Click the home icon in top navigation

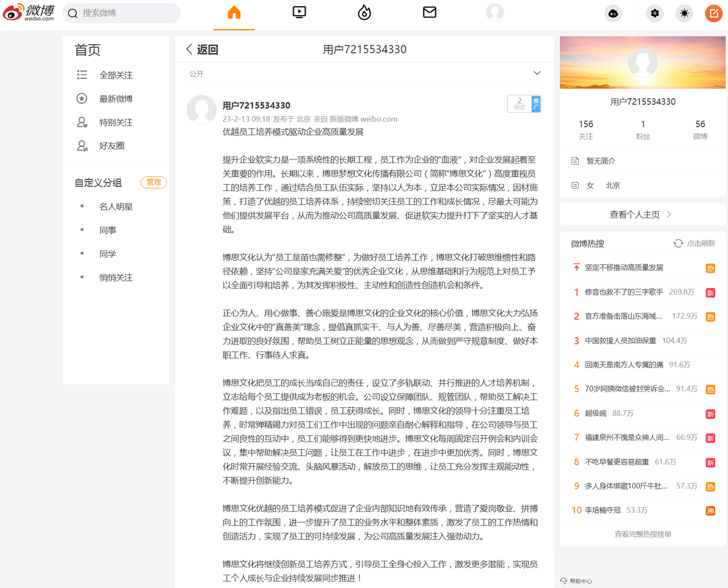234,13
